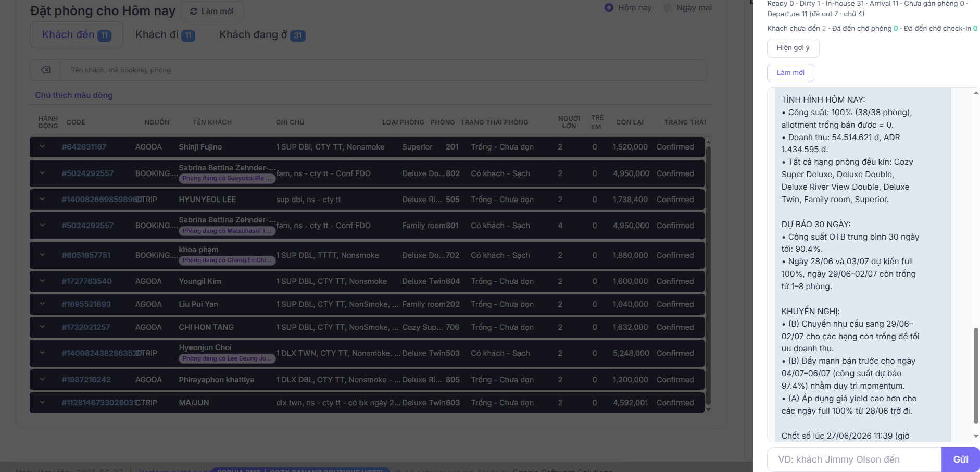Switch to the Khách đi tab
The height and width of the screenshot is (472, 980).
165,35
